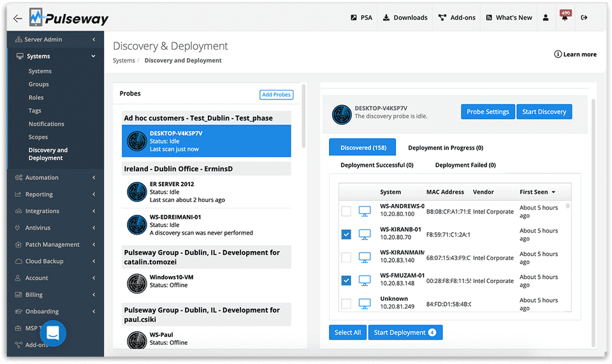Click Windows10-VM offline probe icon
The height and width of the screenshot is (364, 612).
point(137,283)
